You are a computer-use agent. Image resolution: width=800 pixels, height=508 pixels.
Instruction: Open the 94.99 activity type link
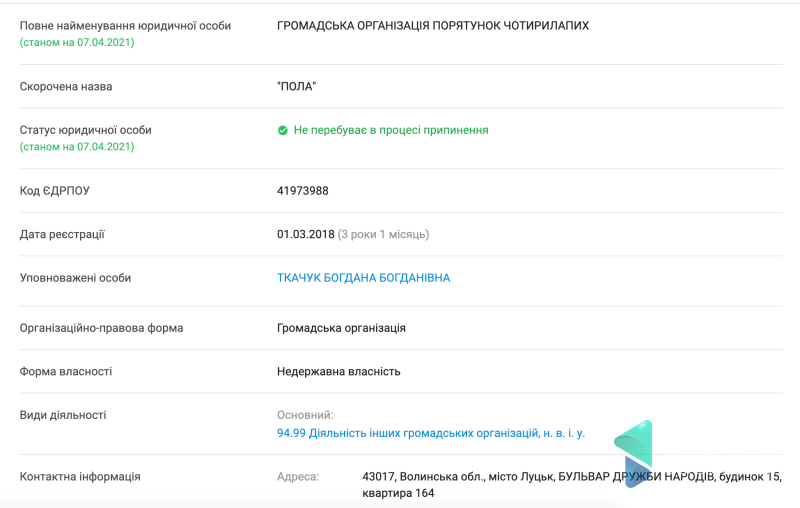tap(430, 433)
